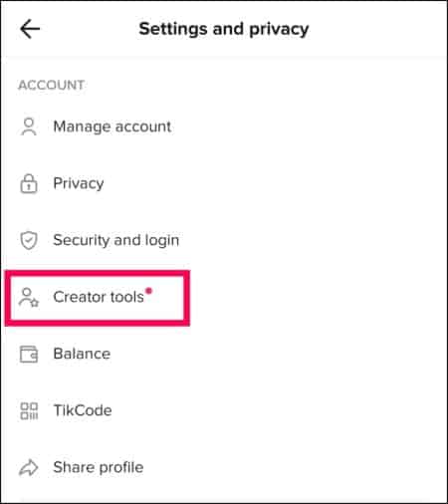
Task: Click the Balance wallet icon
Action: pyautogui.click(x=29, y=355)
